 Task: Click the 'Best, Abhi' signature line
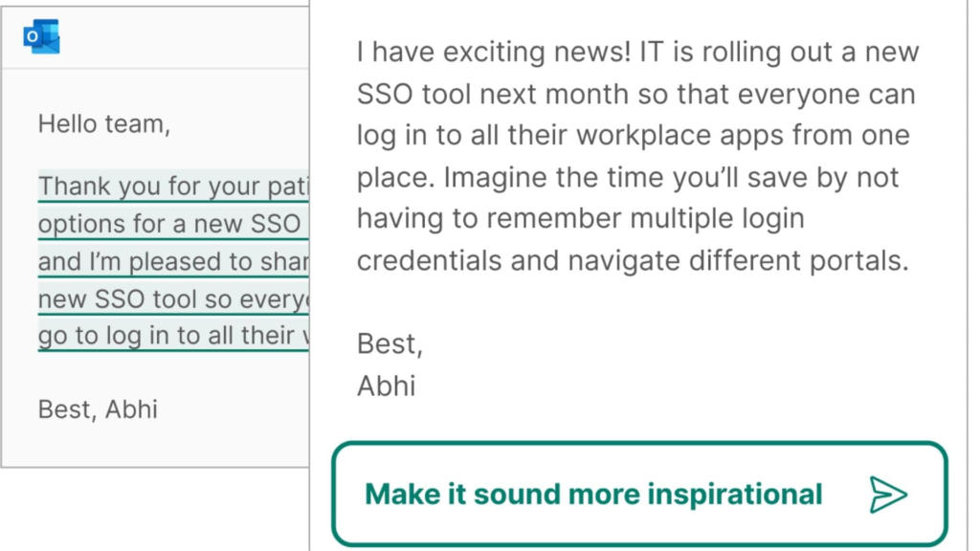tap(98, 409)
